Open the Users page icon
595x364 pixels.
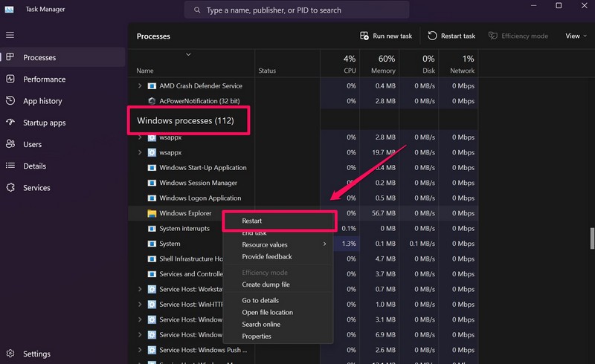(10, 144)
